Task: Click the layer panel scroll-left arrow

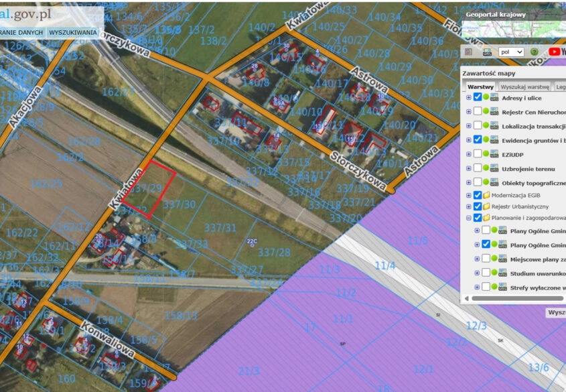Action: coord(467,298)
